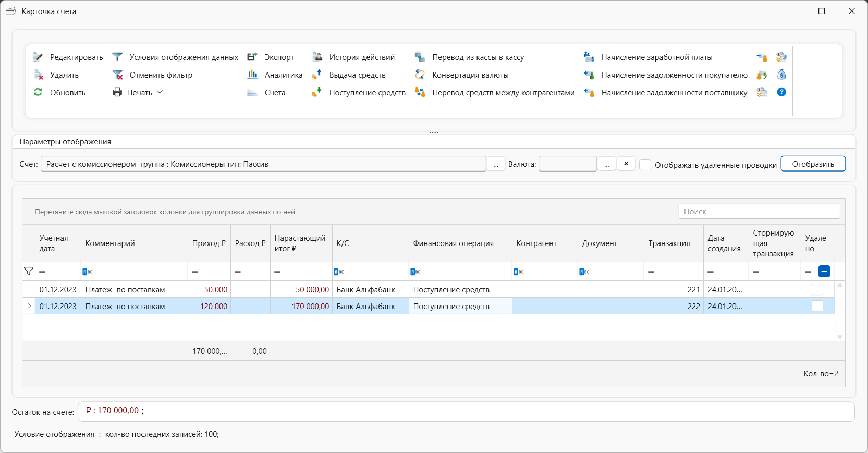868x453 pixels.
Task: Open the Аналитика chart icon
Action: 252,75
